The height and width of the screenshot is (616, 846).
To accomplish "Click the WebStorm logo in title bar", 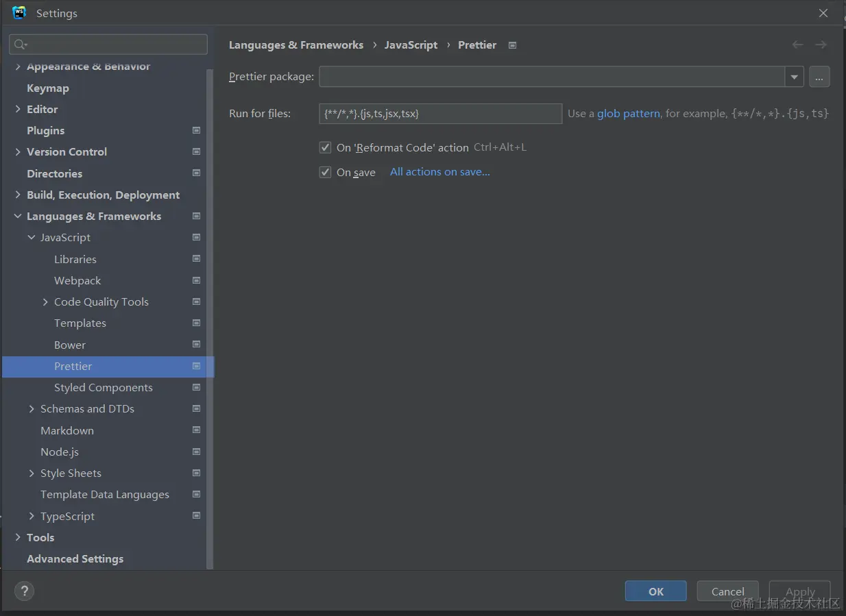I will pyautogui.click(x=19, y=13).
